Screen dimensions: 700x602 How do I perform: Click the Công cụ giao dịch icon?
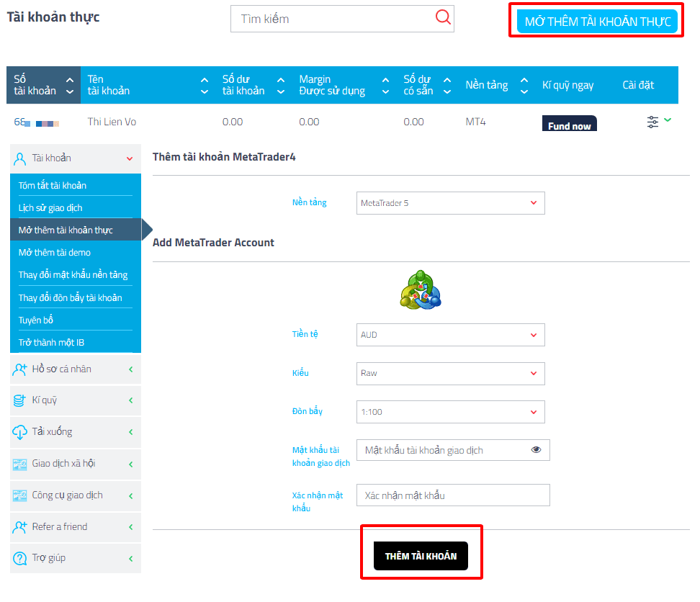19,495
